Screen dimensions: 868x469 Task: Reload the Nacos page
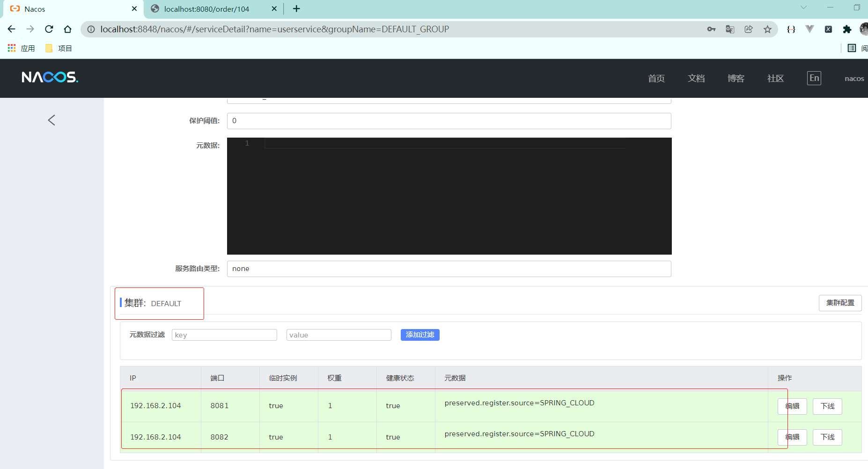pyautogui.click(x=49, y=29)
